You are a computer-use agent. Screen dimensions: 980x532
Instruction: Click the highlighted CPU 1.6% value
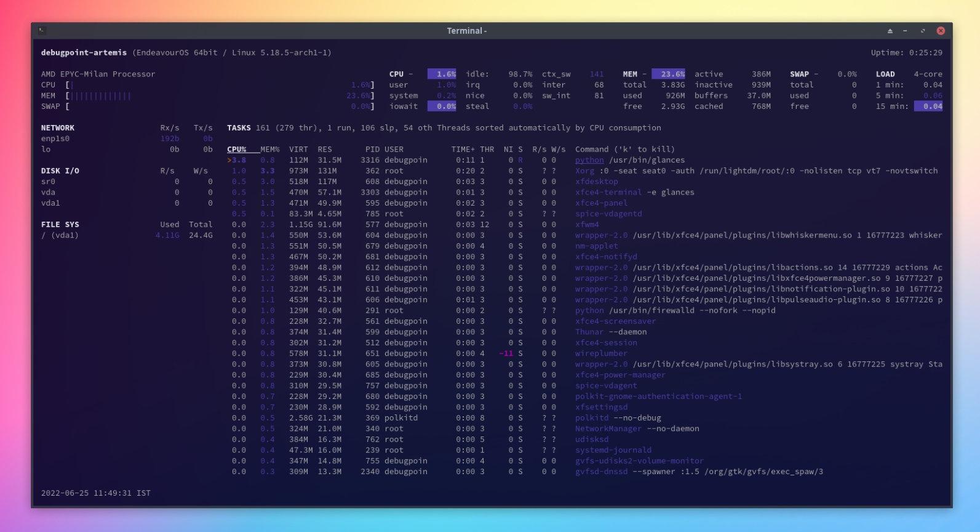pos(442,74)
